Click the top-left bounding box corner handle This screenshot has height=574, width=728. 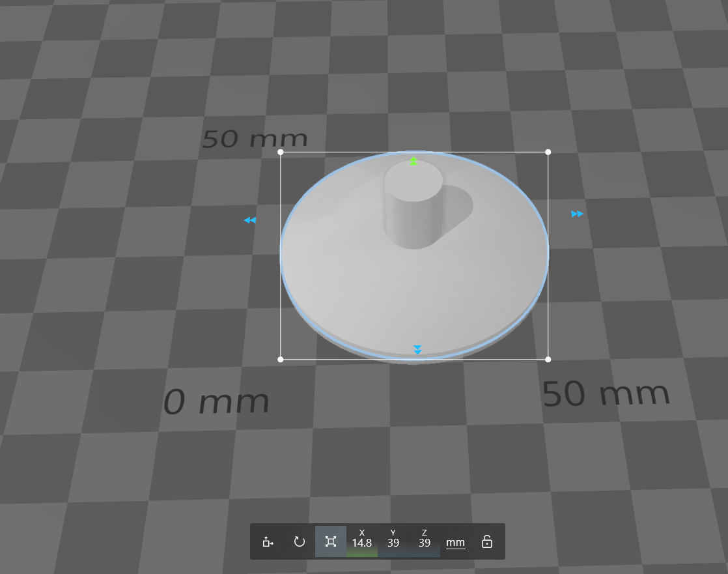tap(281, 152)
